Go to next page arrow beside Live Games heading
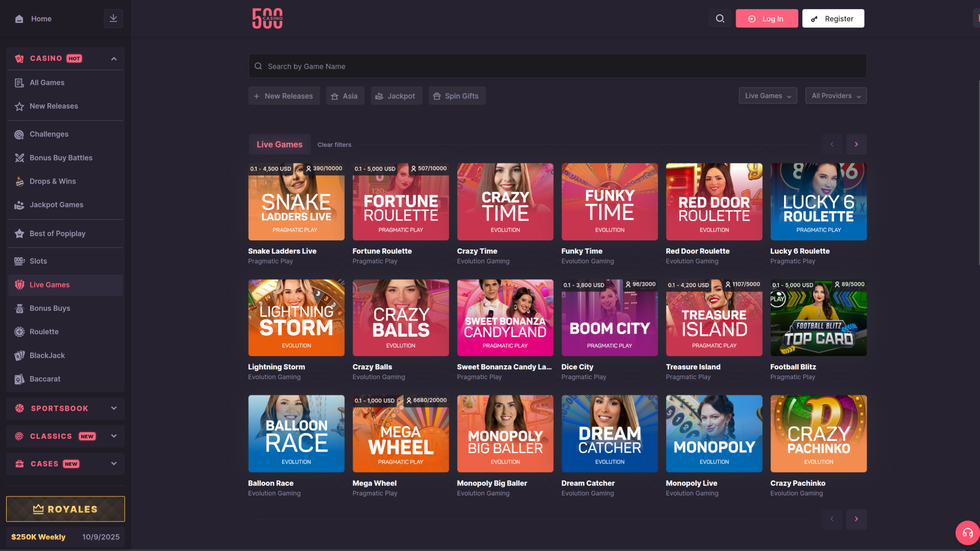 [856, 144]
